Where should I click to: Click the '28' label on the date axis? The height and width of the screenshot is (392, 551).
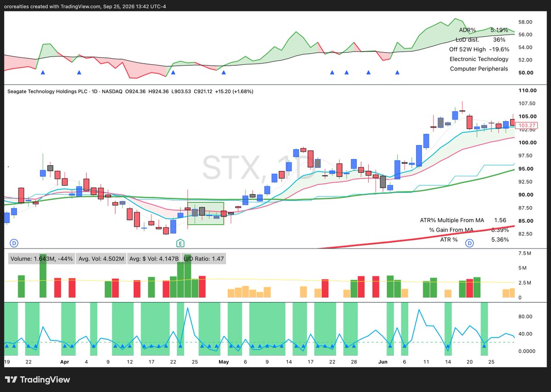click(354, 362)
